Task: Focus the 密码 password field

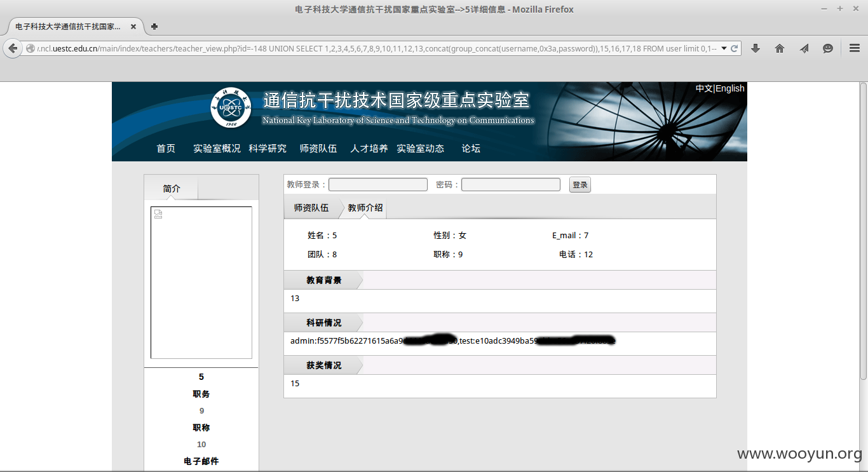Action: click(x=511, y=184)
